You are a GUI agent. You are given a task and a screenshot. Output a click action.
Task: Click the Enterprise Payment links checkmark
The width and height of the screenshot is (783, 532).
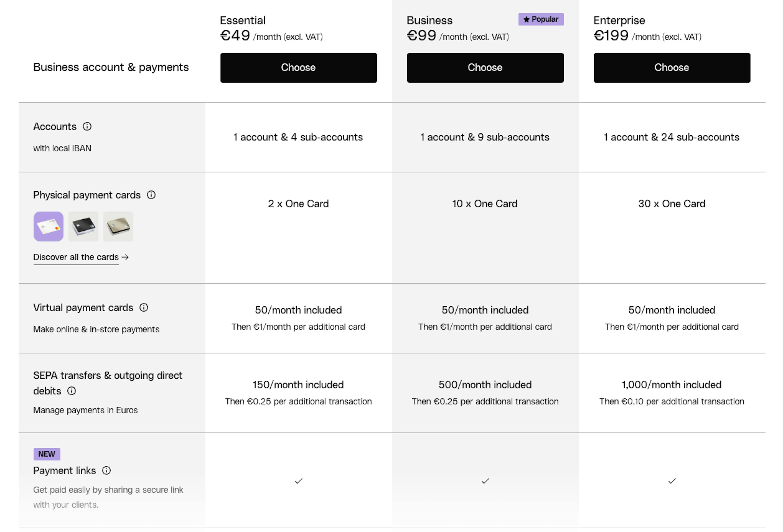pos(672,481)
